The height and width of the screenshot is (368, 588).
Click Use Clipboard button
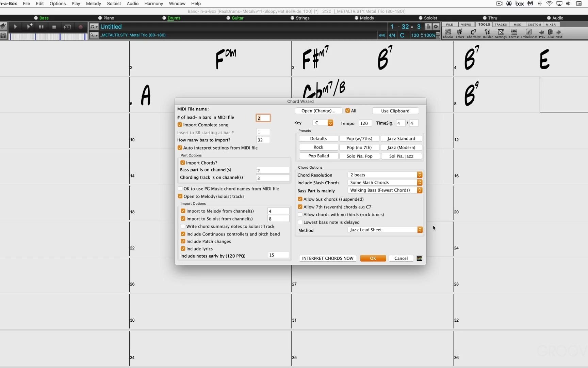[395, 111]
